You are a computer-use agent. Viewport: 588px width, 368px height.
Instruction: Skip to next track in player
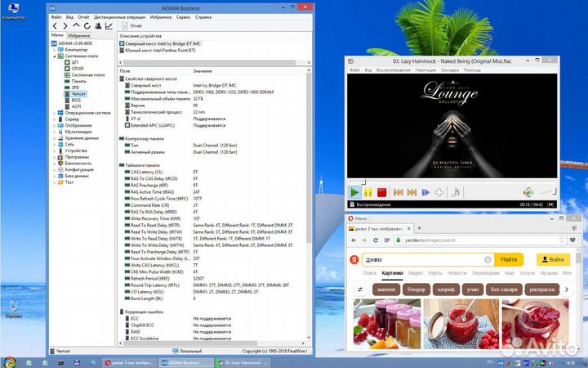[x=412, y=193]
